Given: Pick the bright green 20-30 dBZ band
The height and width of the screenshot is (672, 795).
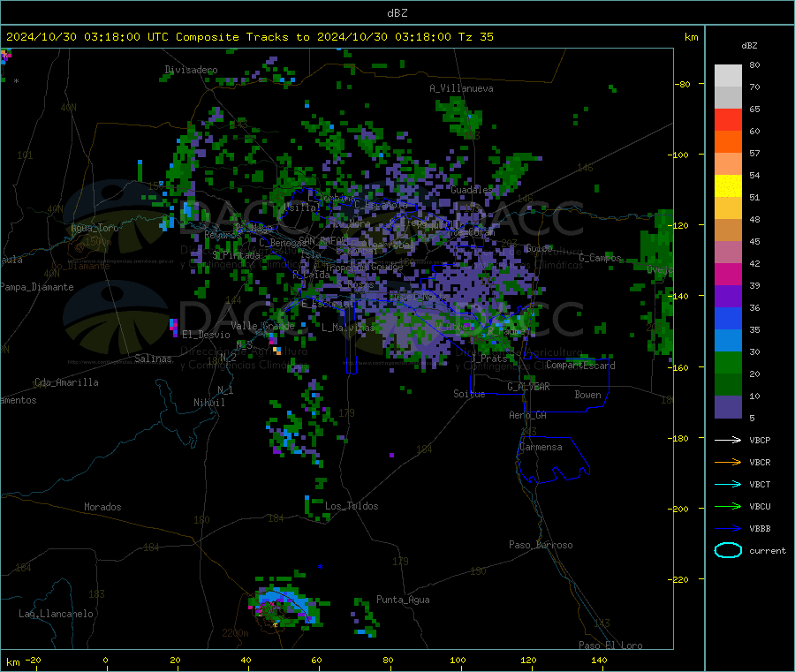Looking at the screenshot, I should pos(728,362).
